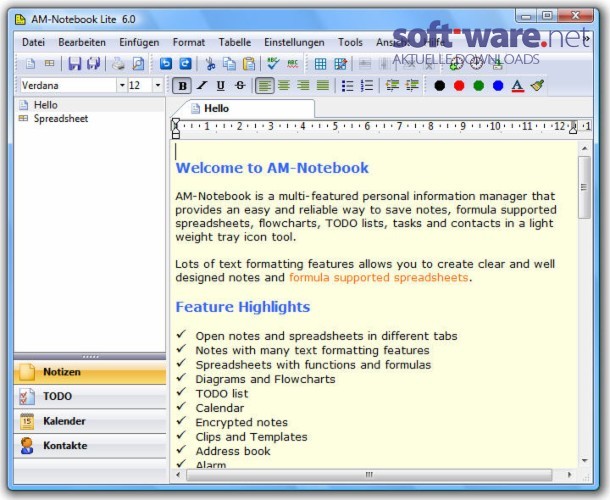This screenshot has height=500, width=610.
Task: Apply bulleted list
Action: (x=347, y=86)
